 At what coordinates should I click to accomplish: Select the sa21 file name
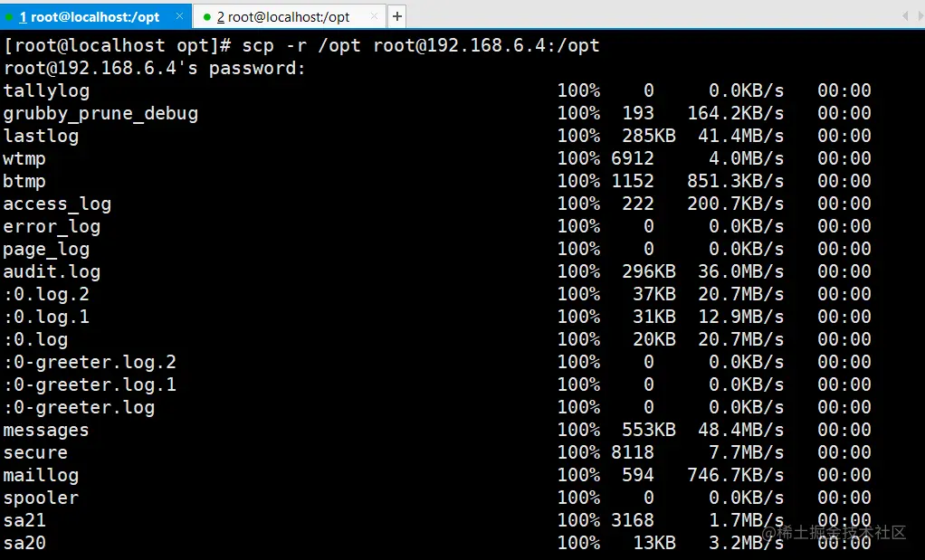(x=24, y=520)
